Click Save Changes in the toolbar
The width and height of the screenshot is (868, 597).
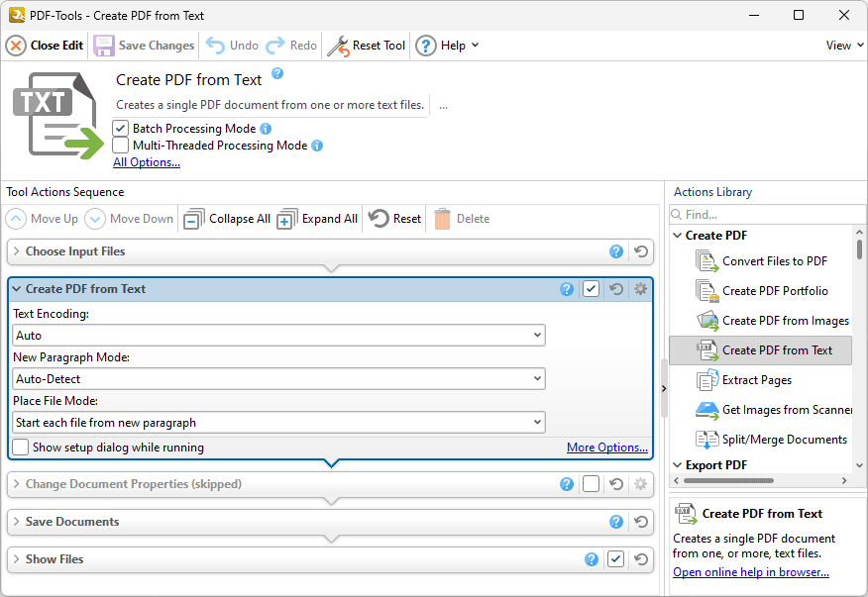pos(144,46)
